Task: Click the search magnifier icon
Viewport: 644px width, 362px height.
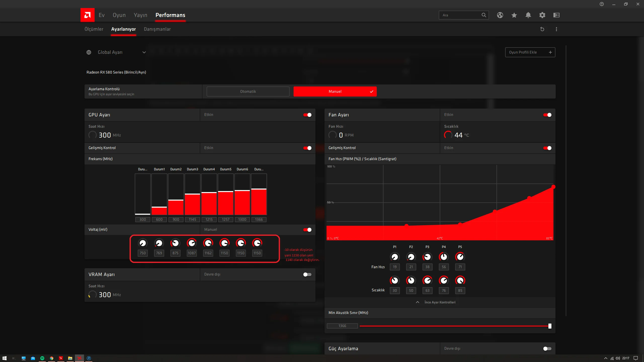Action: [x=484, y=15]
